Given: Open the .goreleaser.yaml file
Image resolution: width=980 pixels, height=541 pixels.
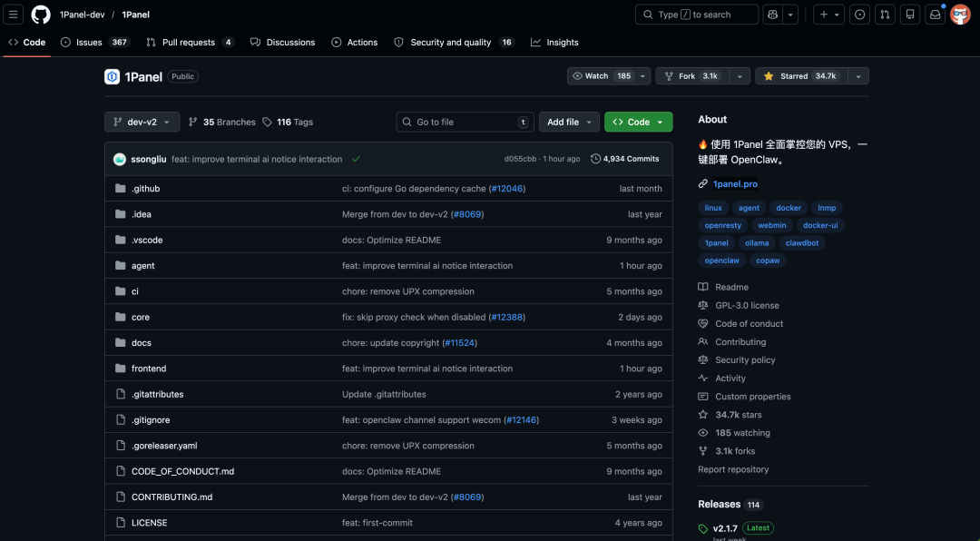Looking at the screenshot, I should [x=164, y=446].
